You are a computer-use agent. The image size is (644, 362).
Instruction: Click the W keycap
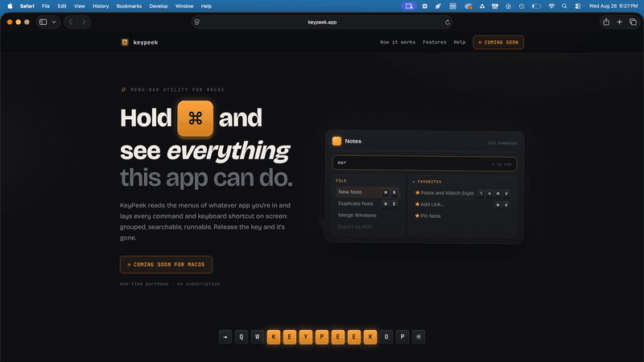pos(257,337)
